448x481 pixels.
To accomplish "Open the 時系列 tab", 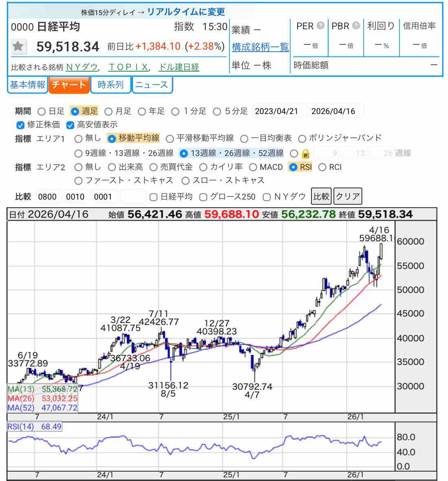I will coord(110,85).
